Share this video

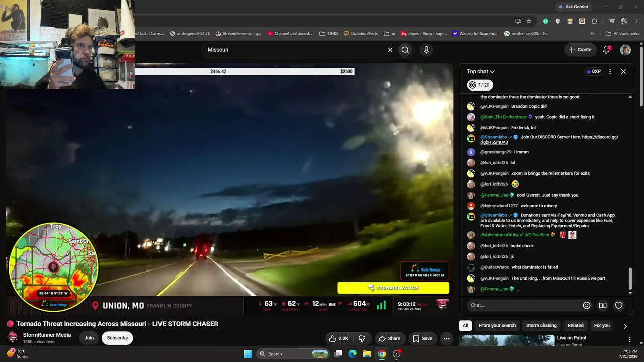click(x=389, y=339)
